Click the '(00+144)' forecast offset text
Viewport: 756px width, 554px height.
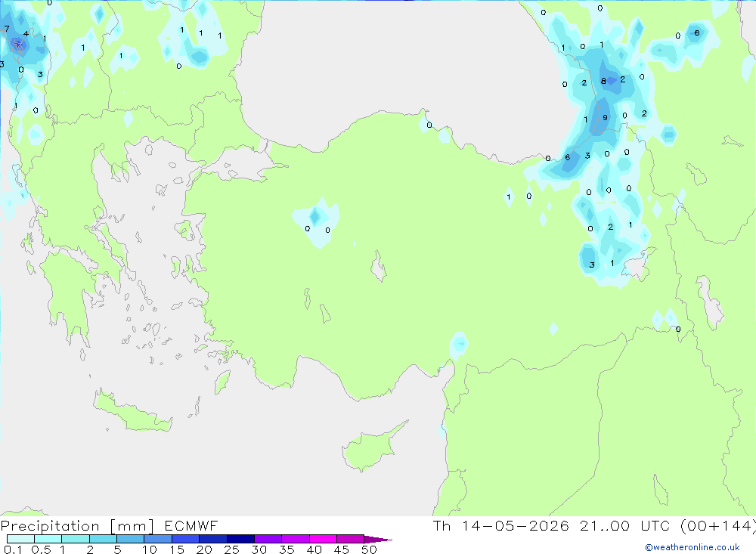pos(717,526)
